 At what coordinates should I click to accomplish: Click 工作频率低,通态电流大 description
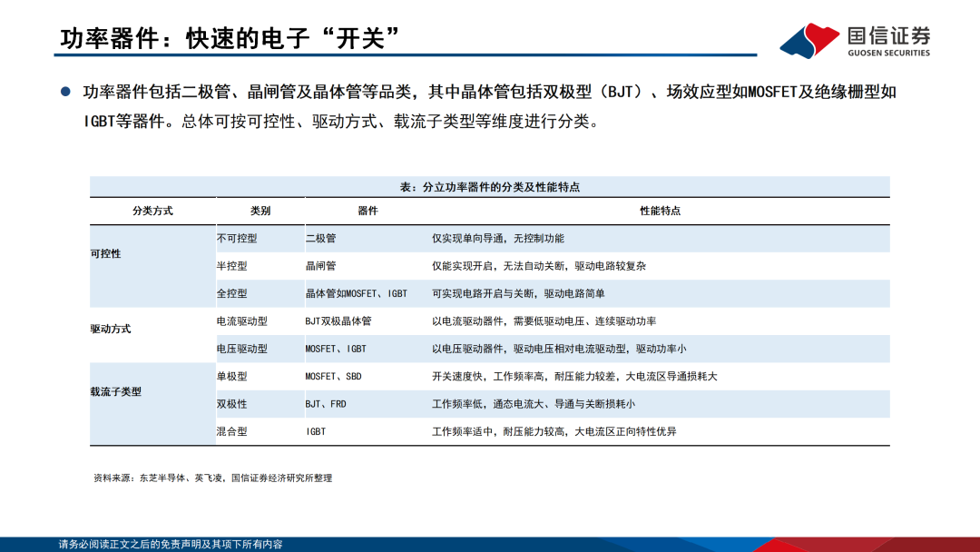[x=534, y=404]
